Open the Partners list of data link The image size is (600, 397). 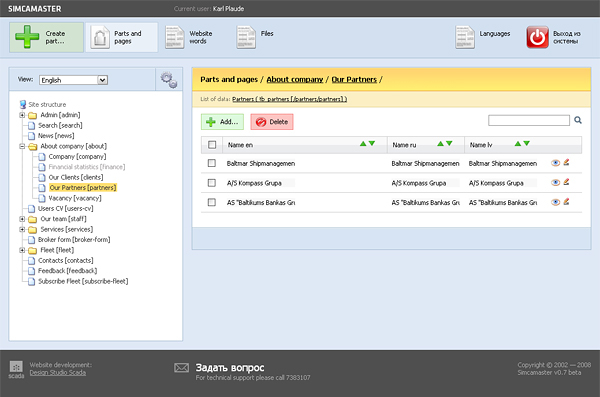click(x=289, y=99)
